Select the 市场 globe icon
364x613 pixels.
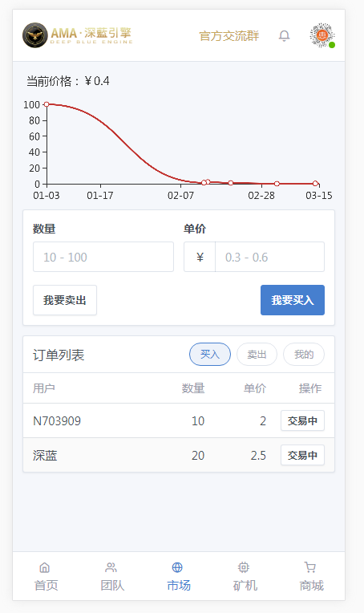point(177,567)
